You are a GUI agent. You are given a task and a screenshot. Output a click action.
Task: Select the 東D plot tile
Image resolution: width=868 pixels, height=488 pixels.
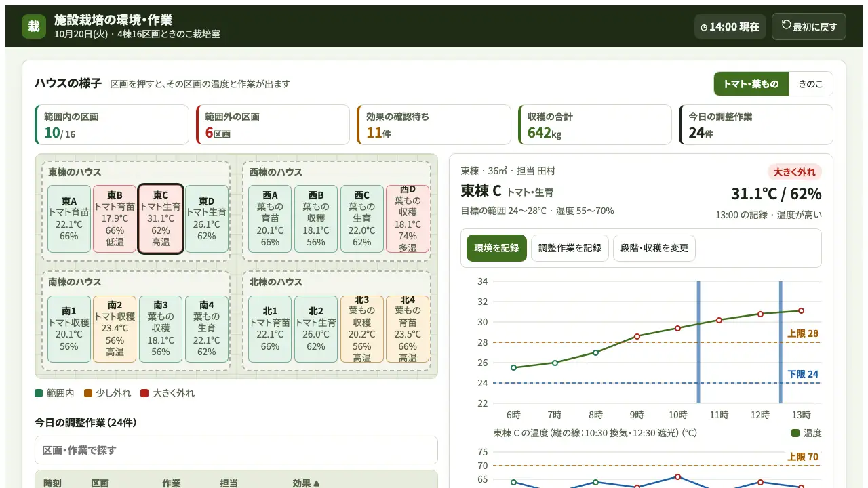tap(207, 219)
